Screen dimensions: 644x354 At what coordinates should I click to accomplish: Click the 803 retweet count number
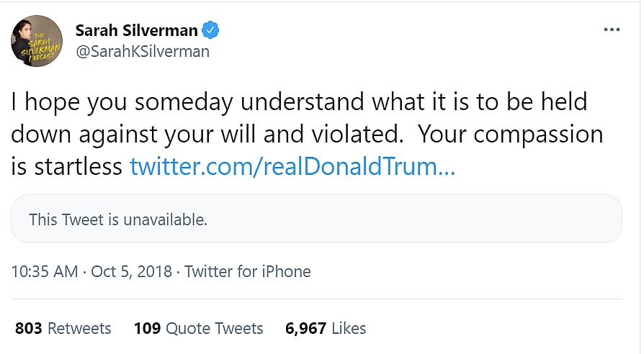tap(29, 329)
